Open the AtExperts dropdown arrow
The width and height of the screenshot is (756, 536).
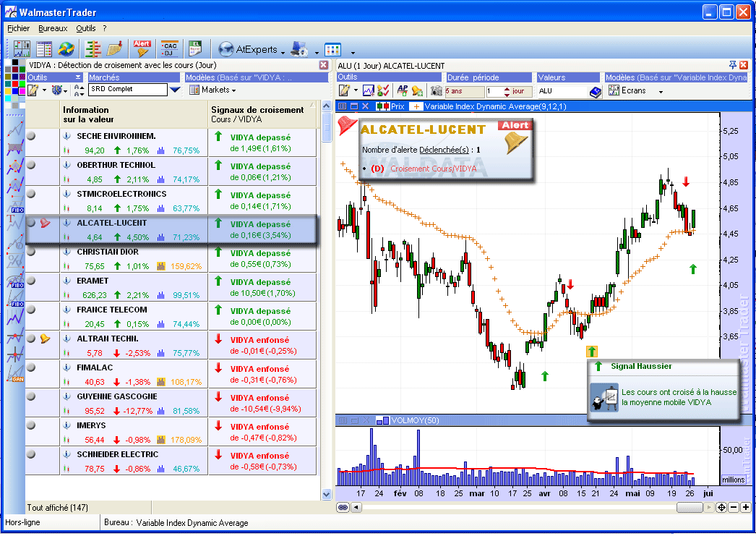pyautogui.click(x=283, y=52)
